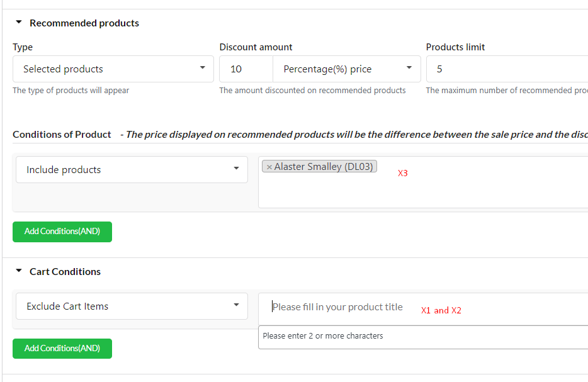588x382 pixels.
Task: Click the Cart Conditions heading
Action: pyautogui.click(x=65, y=271)
